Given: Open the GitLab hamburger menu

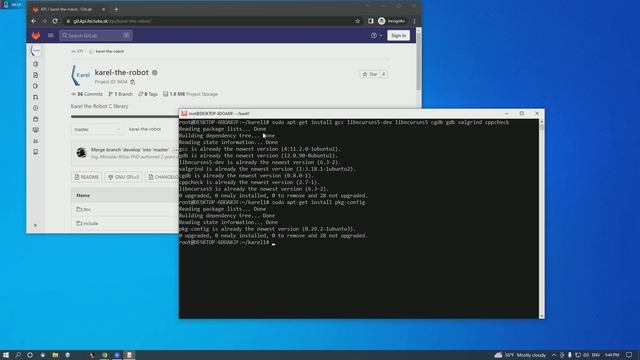Looking at the screenshot, I should pyautogui.click(x=51, y=36).
